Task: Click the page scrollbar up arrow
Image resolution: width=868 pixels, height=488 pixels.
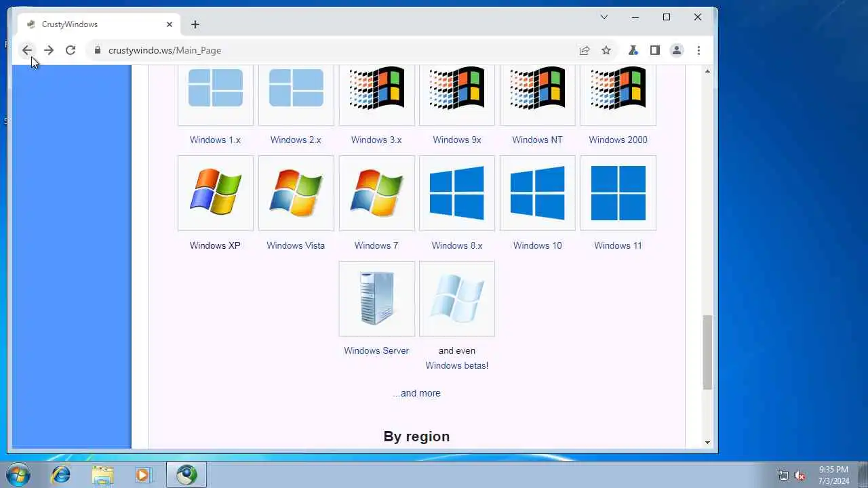Action: point(707,71)
